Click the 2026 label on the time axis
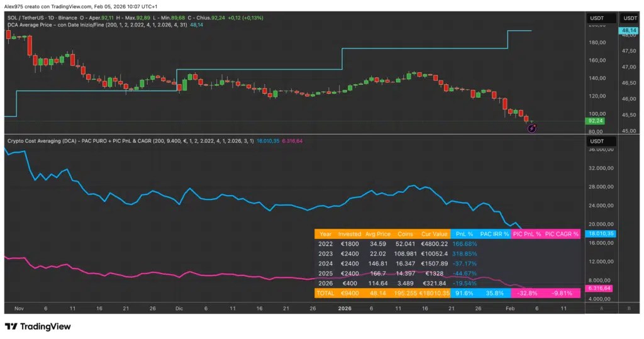 (x=344, y=308)
